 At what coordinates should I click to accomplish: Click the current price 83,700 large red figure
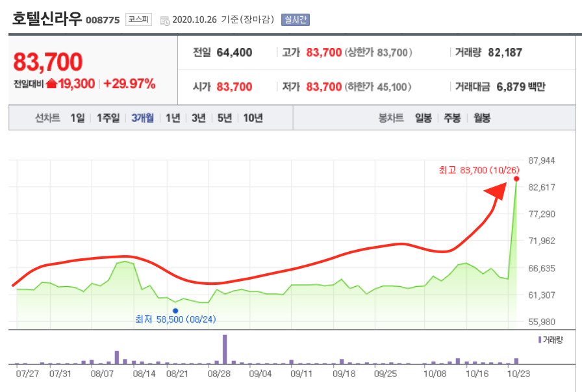(48, 62)
